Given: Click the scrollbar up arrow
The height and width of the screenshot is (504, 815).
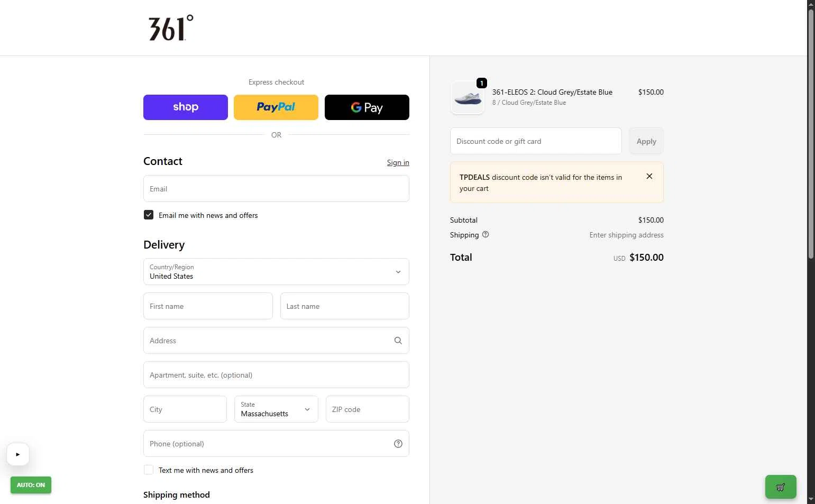Looking at the screenshot, I should pos(811,4).
